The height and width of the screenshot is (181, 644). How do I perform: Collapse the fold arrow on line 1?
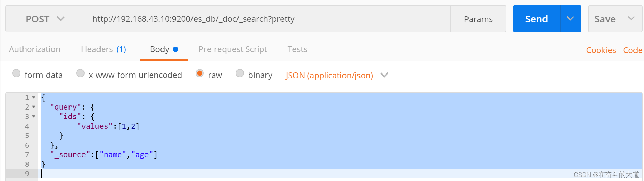(34, 97)
